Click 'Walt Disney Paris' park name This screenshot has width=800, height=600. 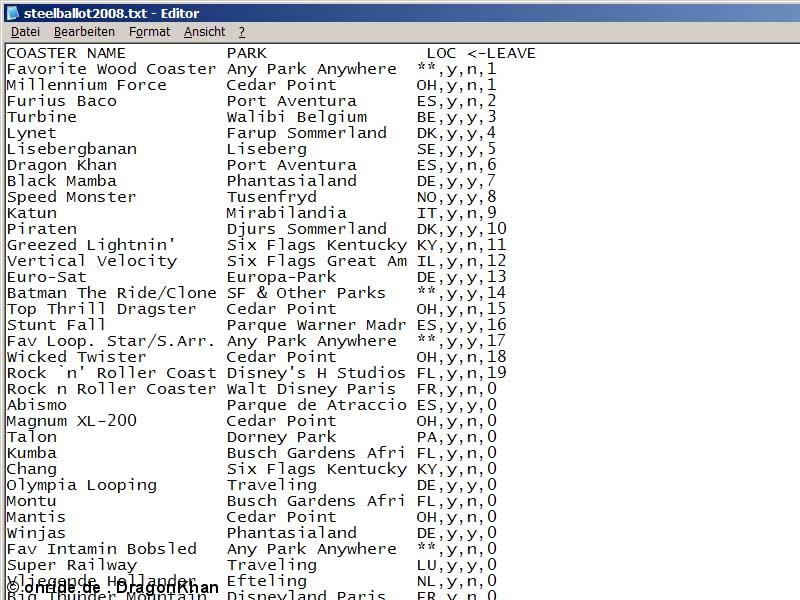click(312, 389)
